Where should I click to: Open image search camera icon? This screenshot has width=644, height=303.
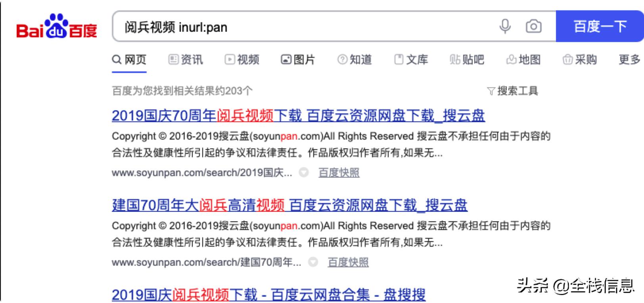tap(533, 27)
